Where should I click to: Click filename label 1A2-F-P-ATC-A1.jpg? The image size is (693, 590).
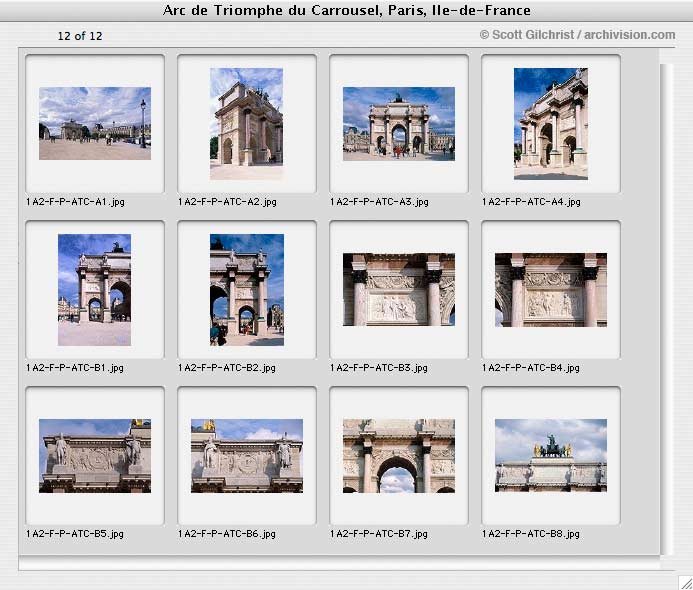(75, 202)
